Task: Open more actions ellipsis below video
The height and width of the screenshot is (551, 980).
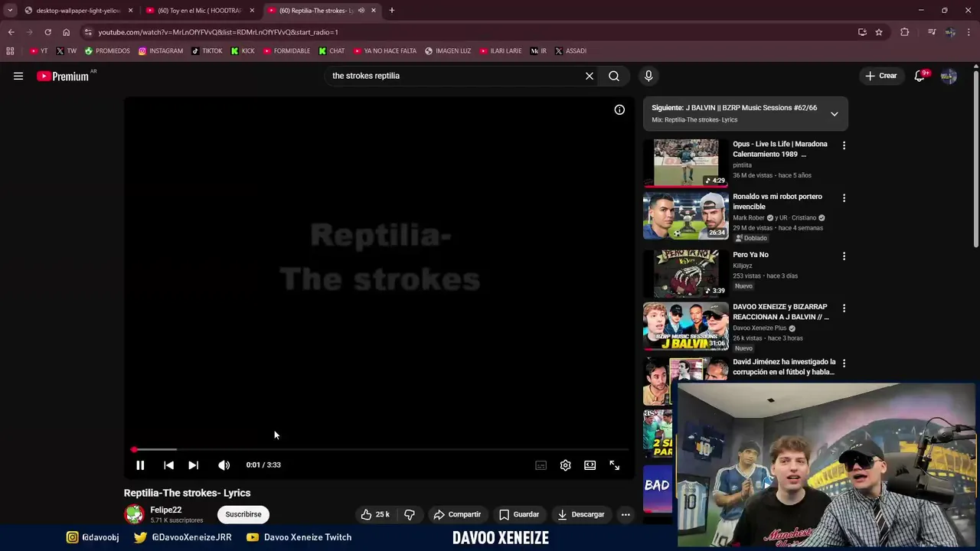Action: (626, 514)
